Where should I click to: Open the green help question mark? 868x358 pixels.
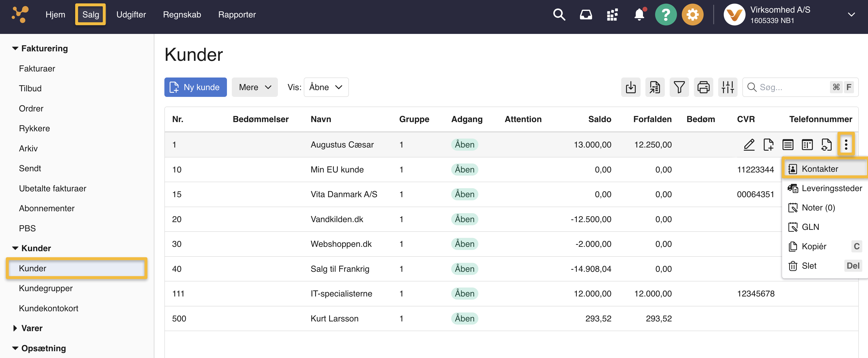[x=666, y=15]
